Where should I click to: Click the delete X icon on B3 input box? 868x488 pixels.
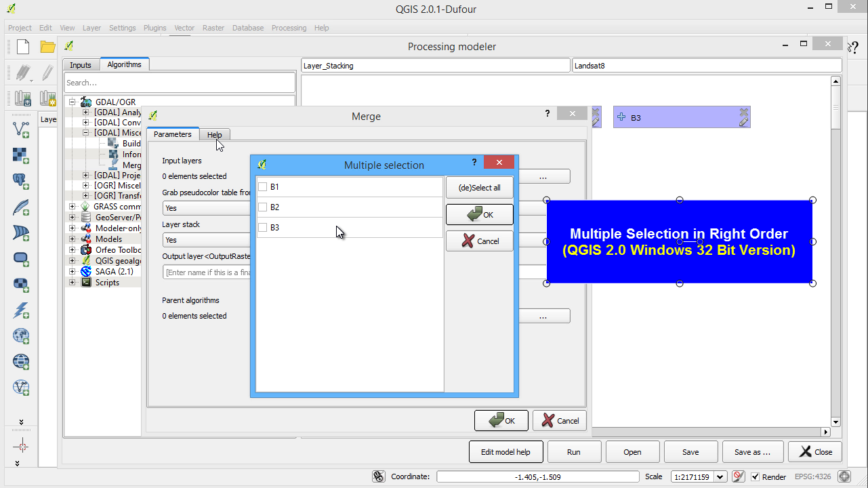point(744,112)
